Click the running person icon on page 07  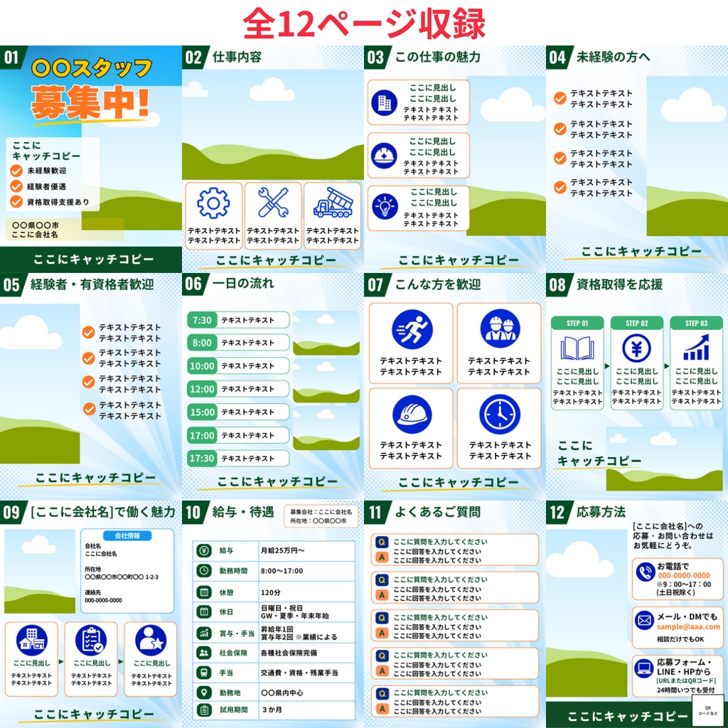(412, 330)
